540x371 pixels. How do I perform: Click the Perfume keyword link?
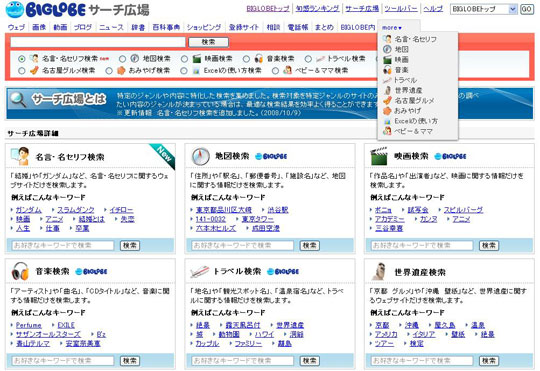tap(29, 325)
